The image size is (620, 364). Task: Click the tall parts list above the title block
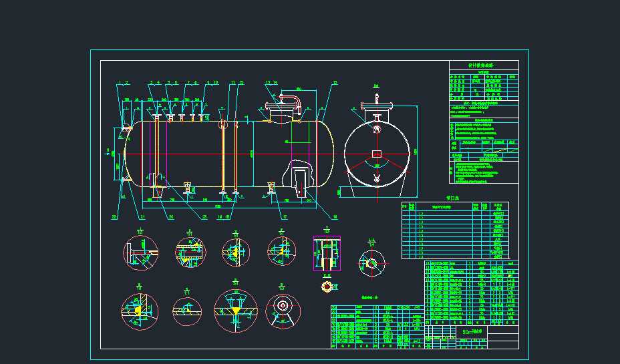coord(471,291)
